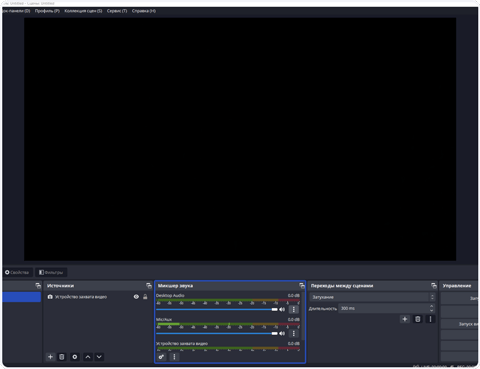
Task: Add a new scene transition with plus
Action: (x=405, y=319)
